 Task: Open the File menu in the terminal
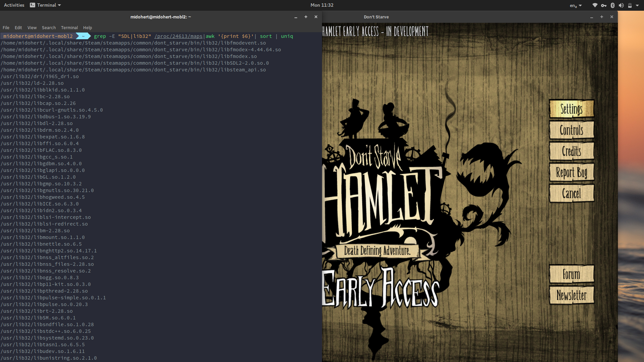(x=6, y=28)
